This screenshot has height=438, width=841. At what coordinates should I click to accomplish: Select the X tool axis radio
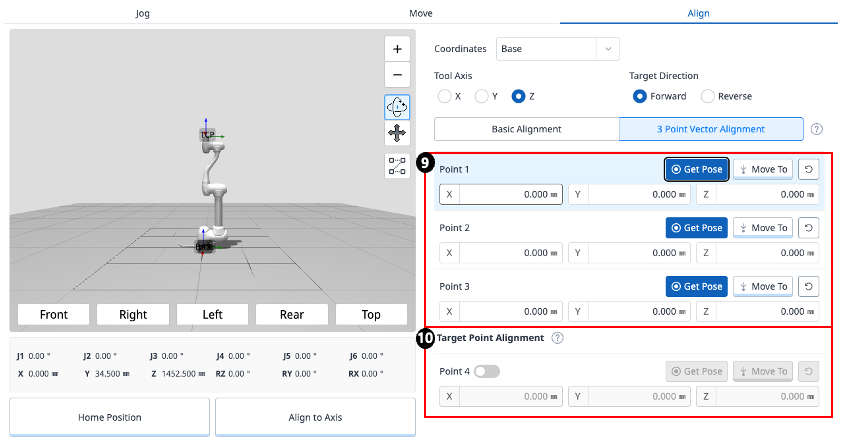tap(446, 96)
